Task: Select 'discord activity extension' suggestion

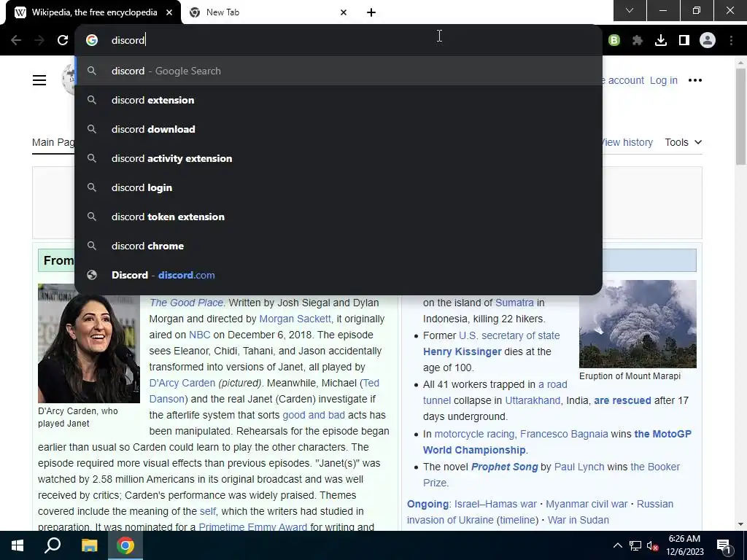Action: (x=338, y=158)
